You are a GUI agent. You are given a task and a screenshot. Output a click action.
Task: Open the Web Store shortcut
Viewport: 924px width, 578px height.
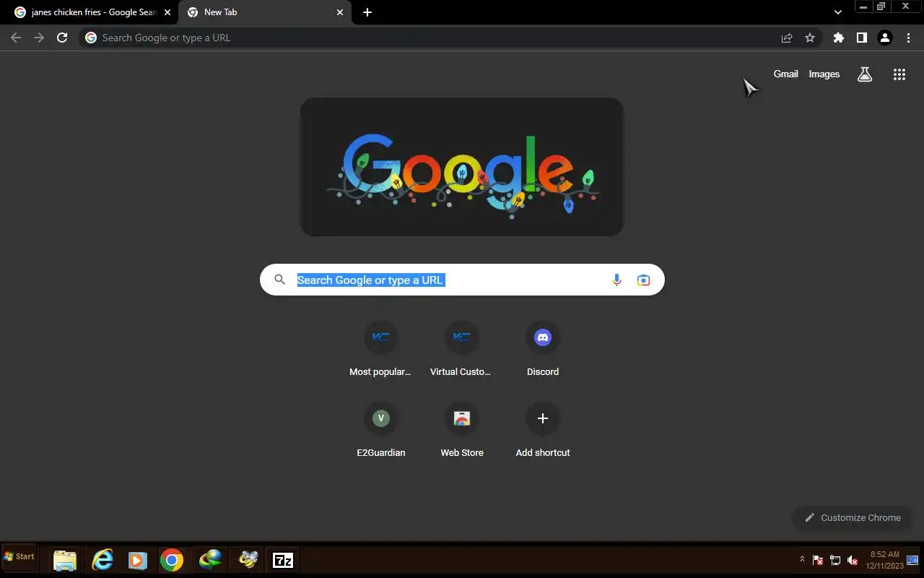coord(461,431)
